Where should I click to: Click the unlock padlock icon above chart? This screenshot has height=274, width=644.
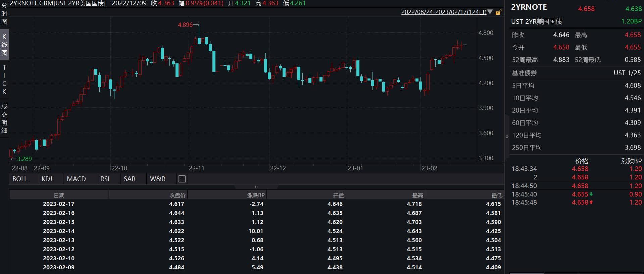(498, 12)
